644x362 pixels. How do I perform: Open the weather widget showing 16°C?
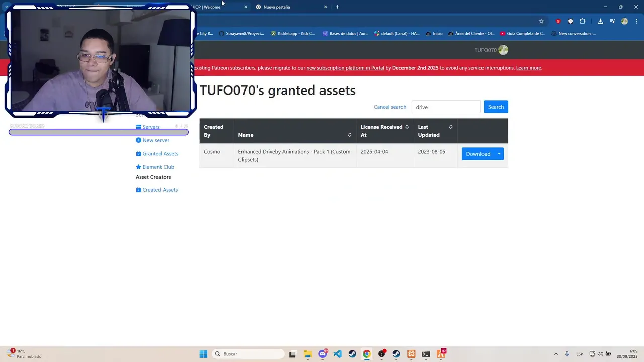click(x=24, y=354)
